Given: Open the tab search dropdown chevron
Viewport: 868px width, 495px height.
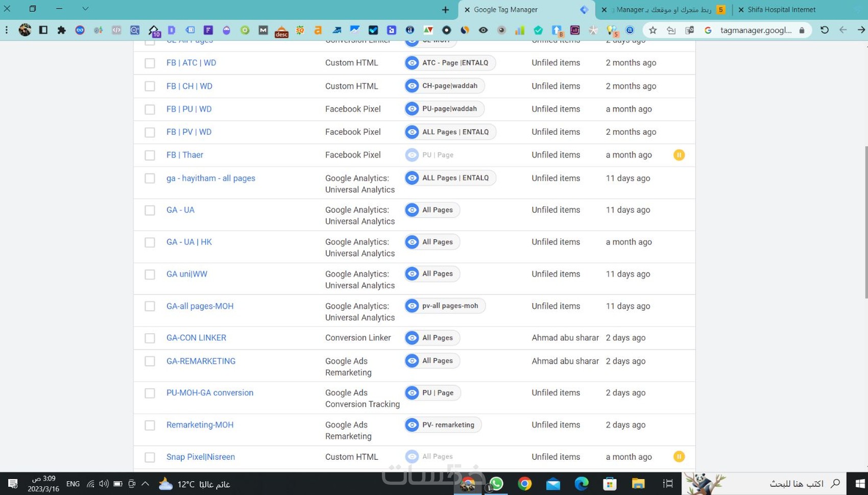Looking at the screenshot, I should [85, 9].
